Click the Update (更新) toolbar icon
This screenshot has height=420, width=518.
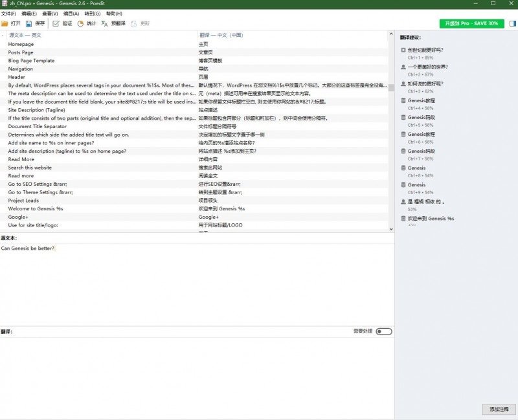coord(134,23)
